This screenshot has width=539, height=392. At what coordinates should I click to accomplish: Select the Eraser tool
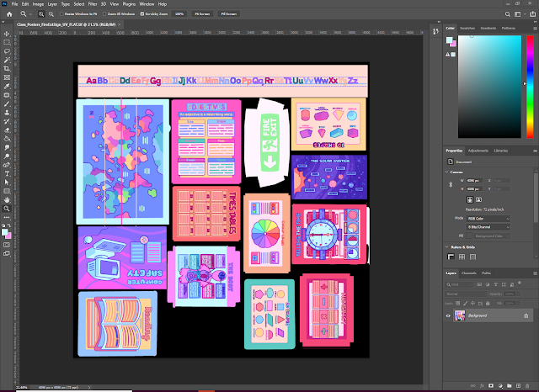point(7,130)
